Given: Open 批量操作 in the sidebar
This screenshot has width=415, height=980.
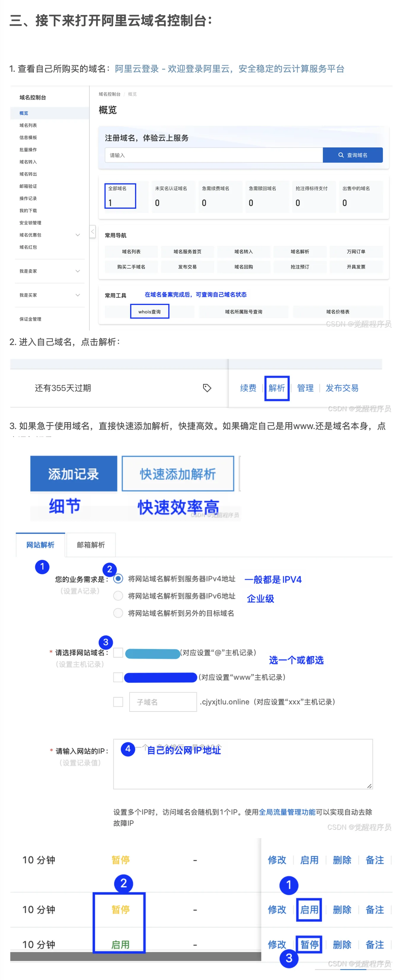Looking at the screenshot, I should click(x=28, y=150).
